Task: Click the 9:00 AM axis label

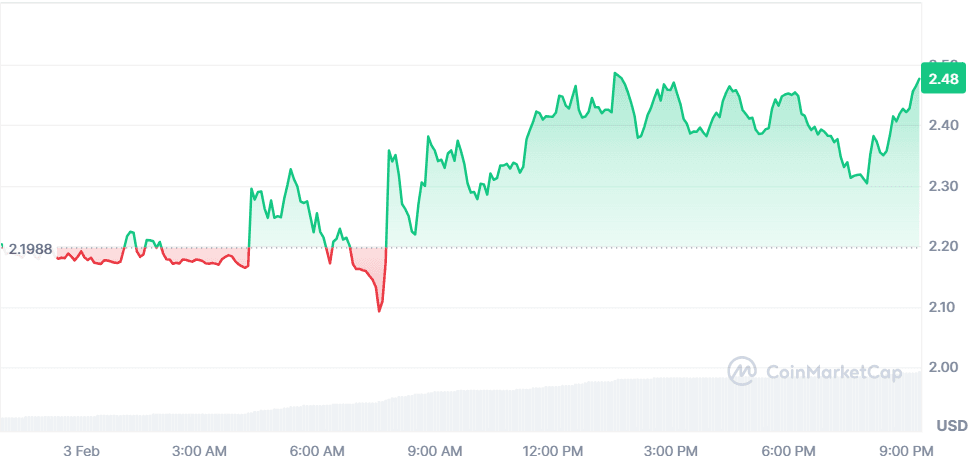Action: coord(438,450)
